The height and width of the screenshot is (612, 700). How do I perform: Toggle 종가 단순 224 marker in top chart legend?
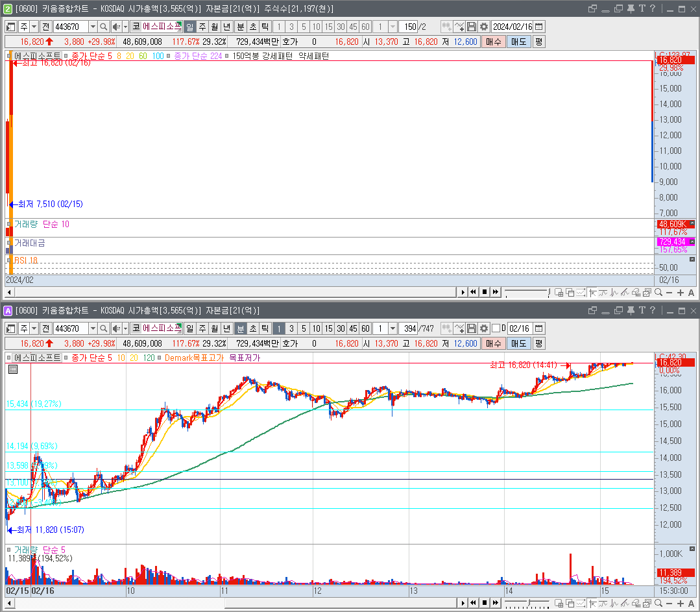(168, 56)
